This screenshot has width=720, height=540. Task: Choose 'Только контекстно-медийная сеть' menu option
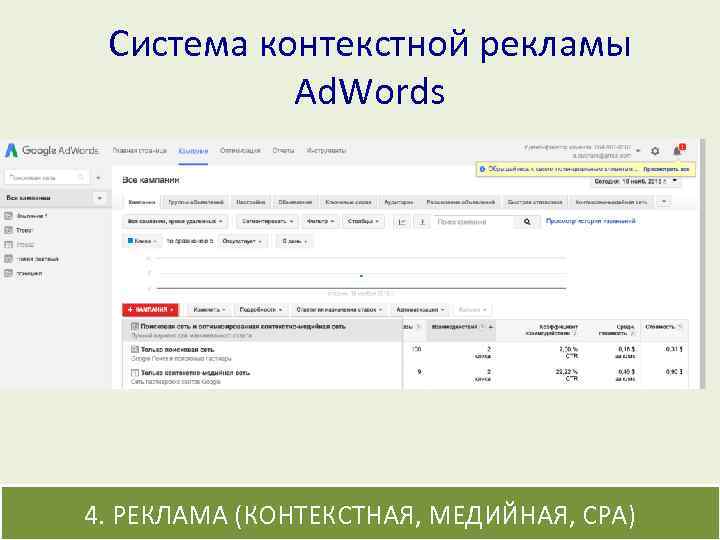pyautogui.click(x=263, y=377)
